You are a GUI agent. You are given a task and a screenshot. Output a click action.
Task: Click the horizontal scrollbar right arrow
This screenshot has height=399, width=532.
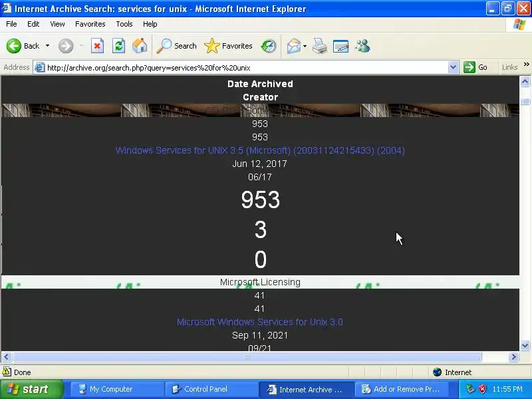tap(513, 356)
